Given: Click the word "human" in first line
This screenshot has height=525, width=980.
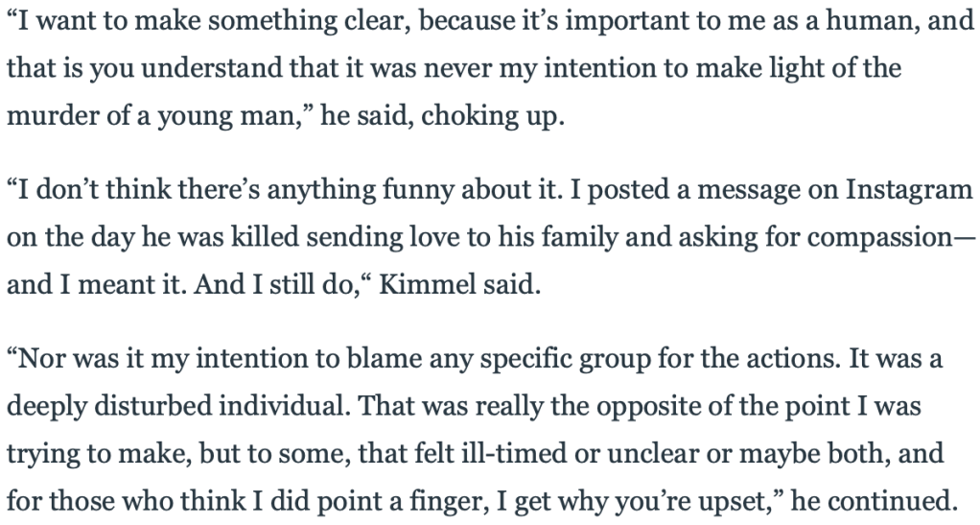Looking at the screenshot, I should pos(872,21).
